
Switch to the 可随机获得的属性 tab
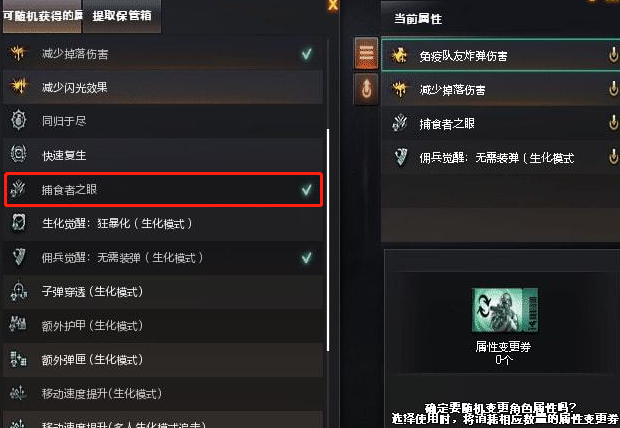click(x=42, y=16)
